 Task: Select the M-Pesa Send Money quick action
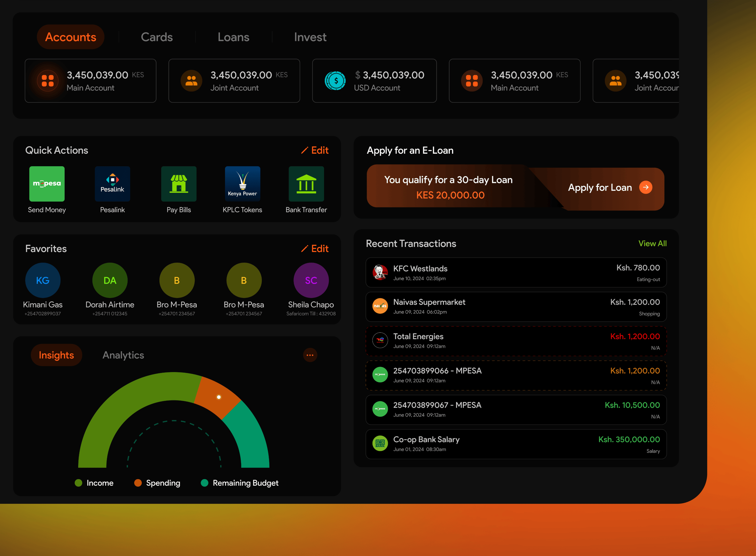pyautogui.click(x=47, y=184)
